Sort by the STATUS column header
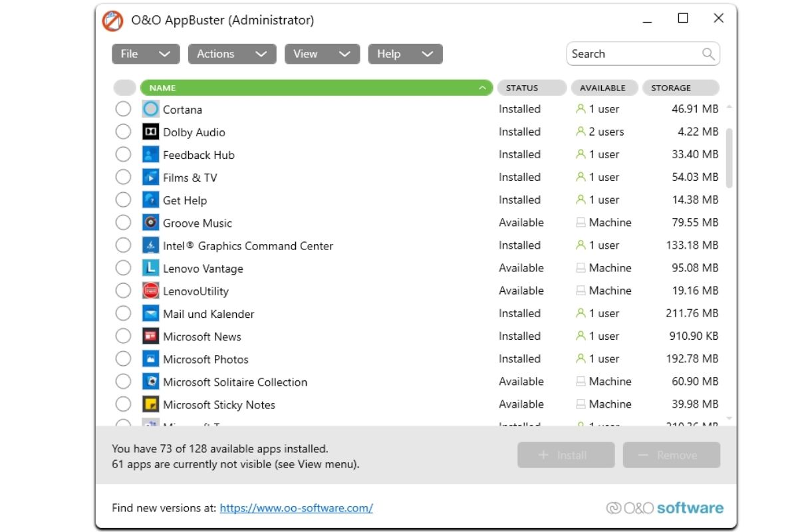Viewport: 798px width, 532px height. [x=532, y=88]
